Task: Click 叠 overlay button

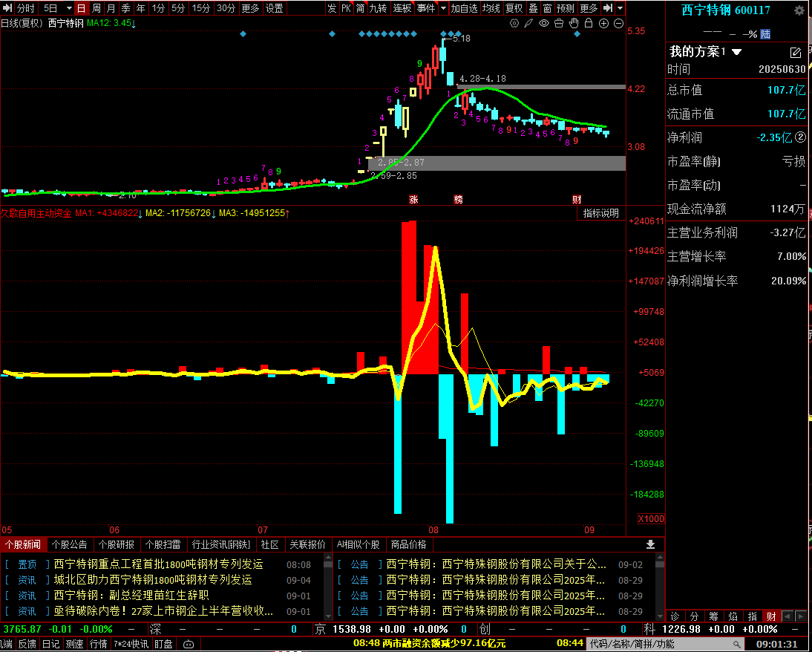Action: click(533, 8)
